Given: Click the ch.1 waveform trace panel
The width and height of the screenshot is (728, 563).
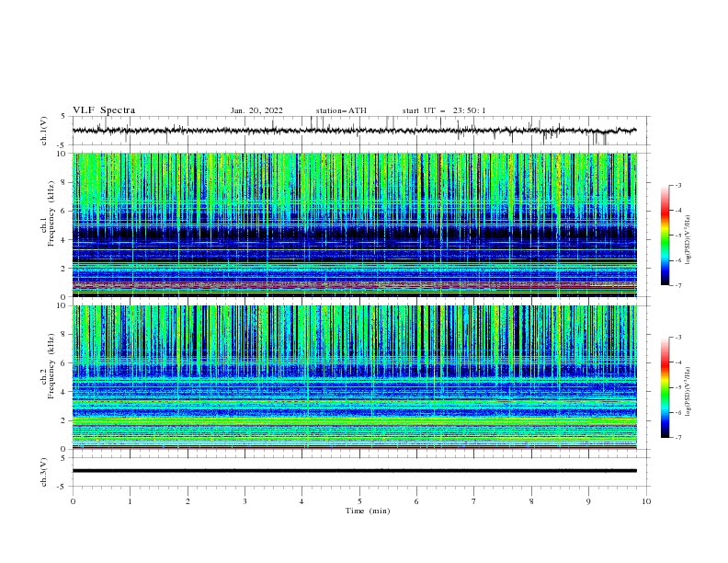Looking at the screenshot, I should [x=361, y=131].
